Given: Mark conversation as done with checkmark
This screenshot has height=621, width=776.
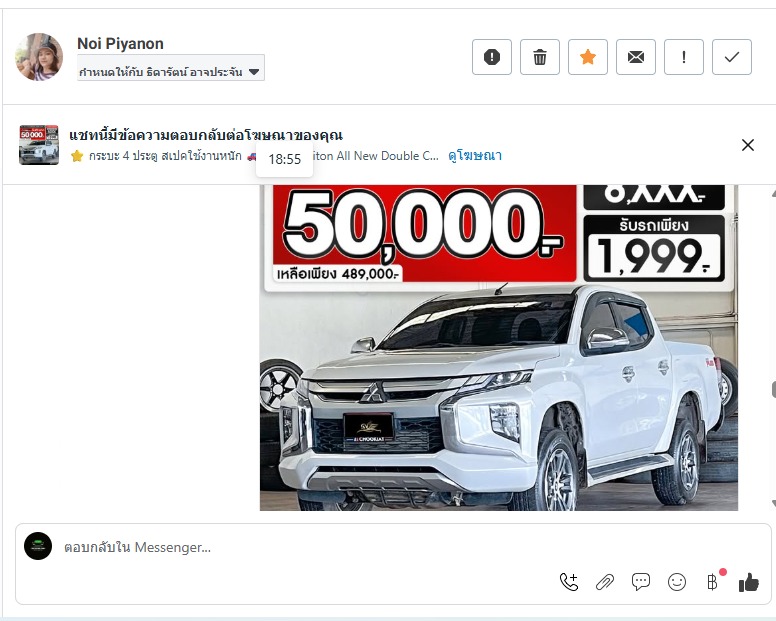Looking at the screenshot, I should pyautogui.click(x=731, y=57).
